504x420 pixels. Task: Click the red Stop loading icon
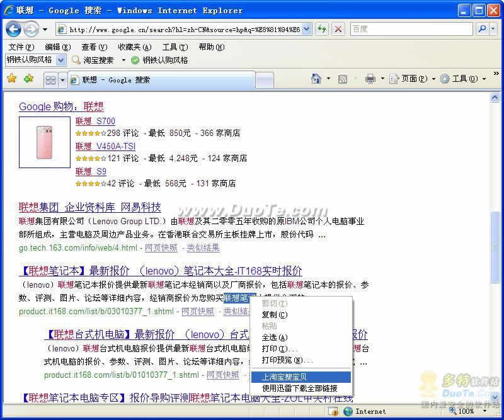(338, 29)
